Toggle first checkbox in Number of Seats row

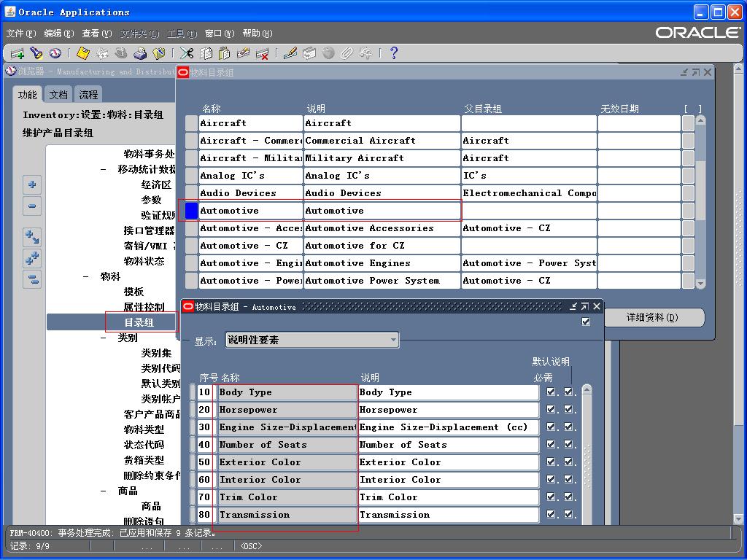[551, 444]
